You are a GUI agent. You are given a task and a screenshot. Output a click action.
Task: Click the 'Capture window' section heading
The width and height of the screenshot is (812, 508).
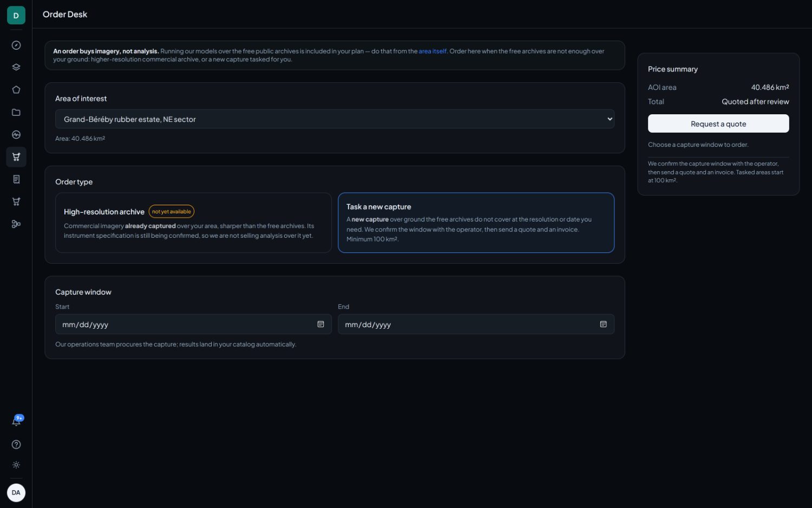83,292
